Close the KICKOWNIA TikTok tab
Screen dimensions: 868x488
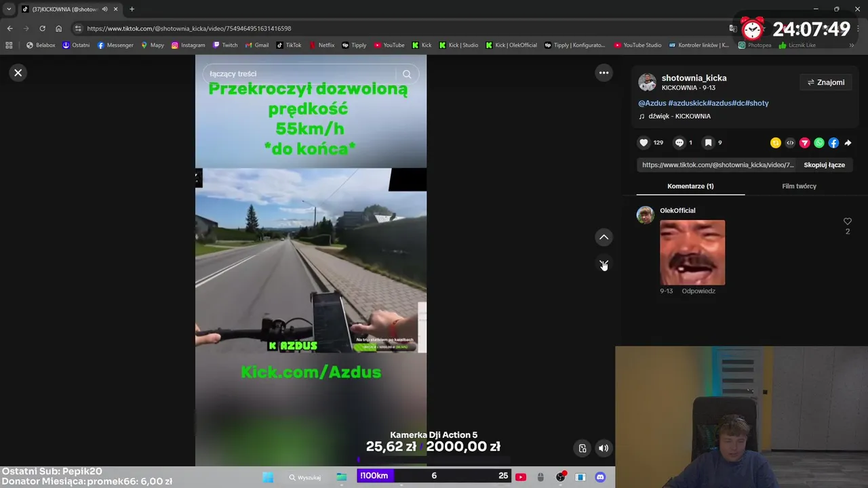pyautogui.click(x=115, y=9)
